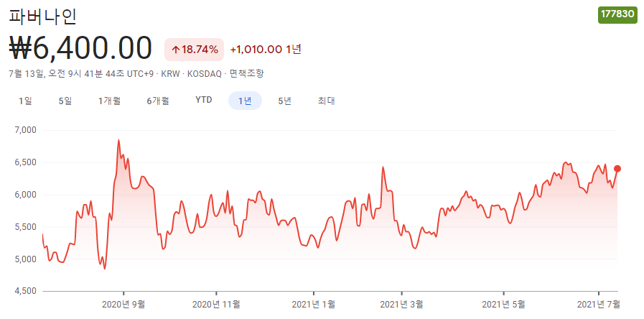Click the 2021년 5월 axis label

(503, 305)
